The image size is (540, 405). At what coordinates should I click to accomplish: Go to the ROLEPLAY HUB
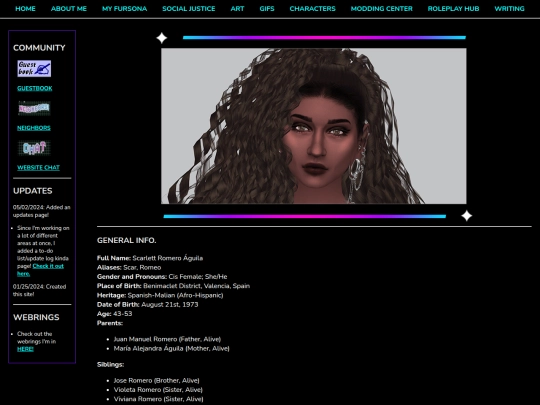(x=453, y=9)
